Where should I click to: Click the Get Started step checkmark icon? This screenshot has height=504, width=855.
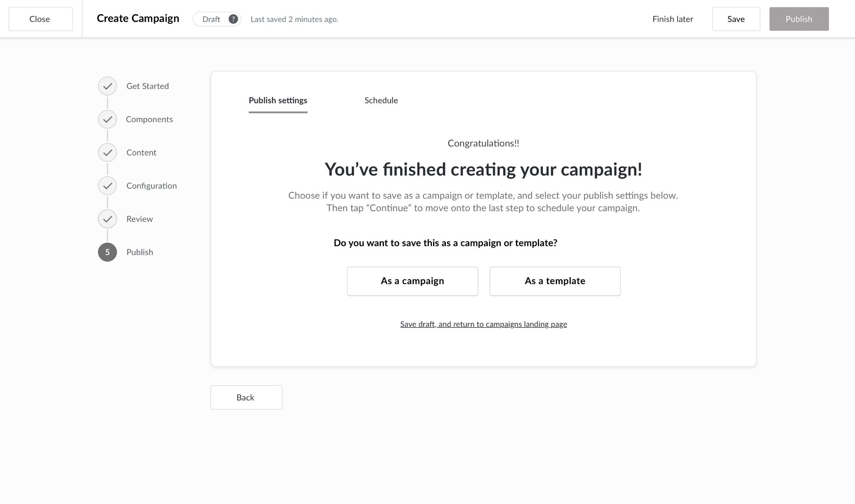[107, 86]
